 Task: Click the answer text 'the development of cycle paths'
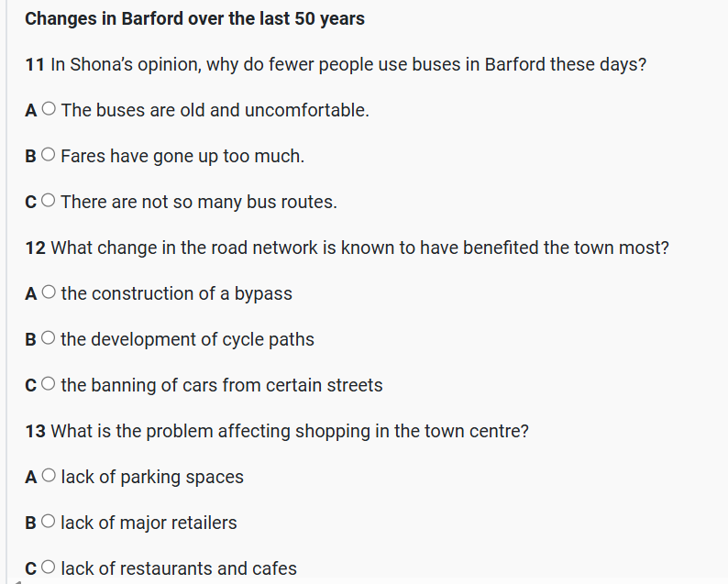coord(187,339)
